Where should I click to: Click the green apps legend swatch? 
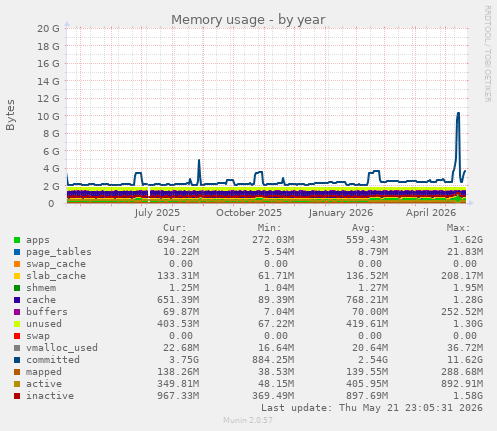click(x=17, y=240)
